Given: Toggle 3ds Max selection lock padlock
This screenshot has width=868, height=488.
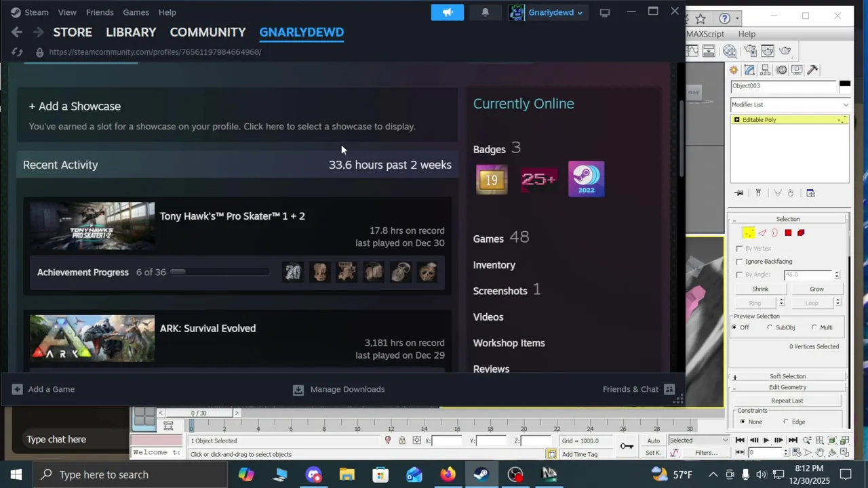Looking at the screenshot, I should tap(402, 441).
